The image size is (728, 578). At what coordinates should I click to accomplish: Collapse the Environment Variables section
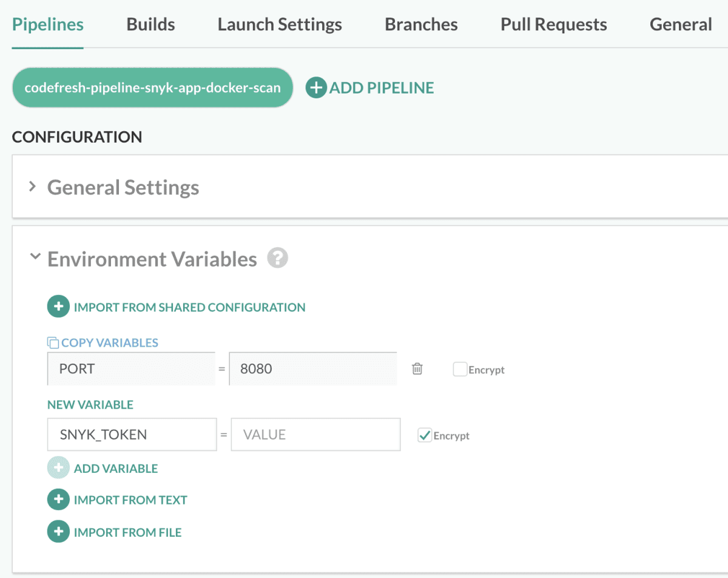pyautogui.click(x=35, y=257)
